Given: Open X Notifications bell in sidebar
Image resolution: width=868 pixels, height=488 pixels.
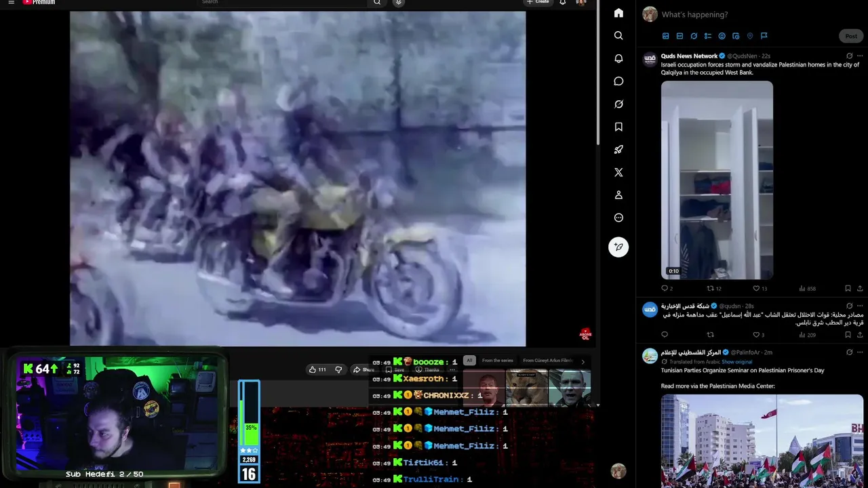Looking at the screenshot, I should [618, 58].
